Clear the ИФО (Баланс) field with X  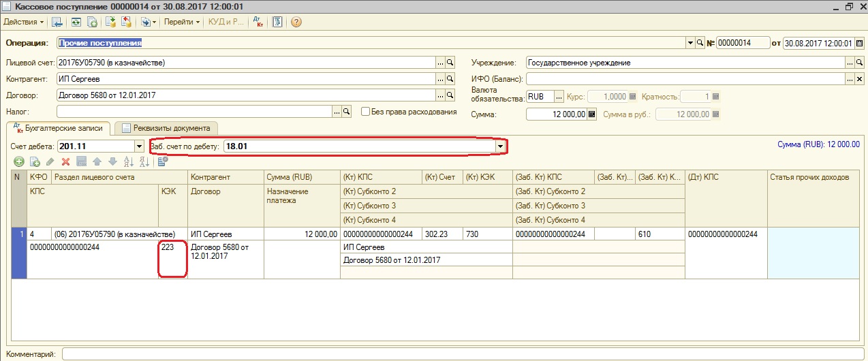pyautogui.click(x=850, y=79)
